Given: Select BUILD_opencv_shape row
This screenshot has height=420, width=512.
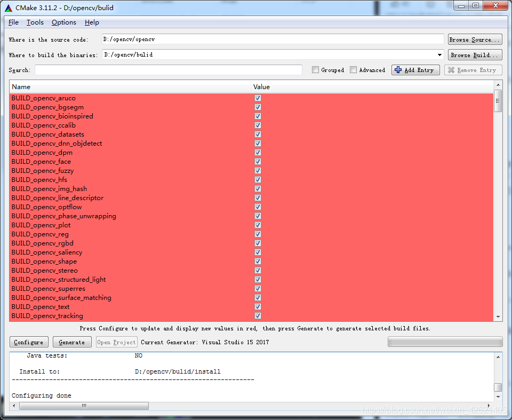Looking at the screenshot, I should click(x=251, y=261).
